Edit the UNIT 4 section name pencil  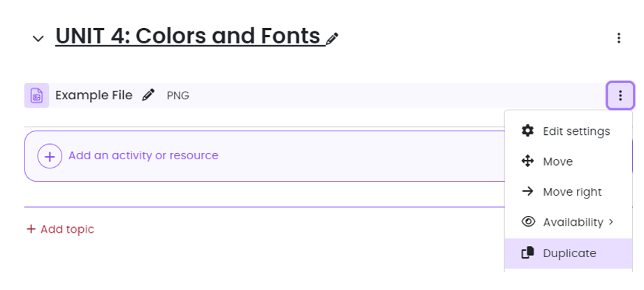coord(333,38)
